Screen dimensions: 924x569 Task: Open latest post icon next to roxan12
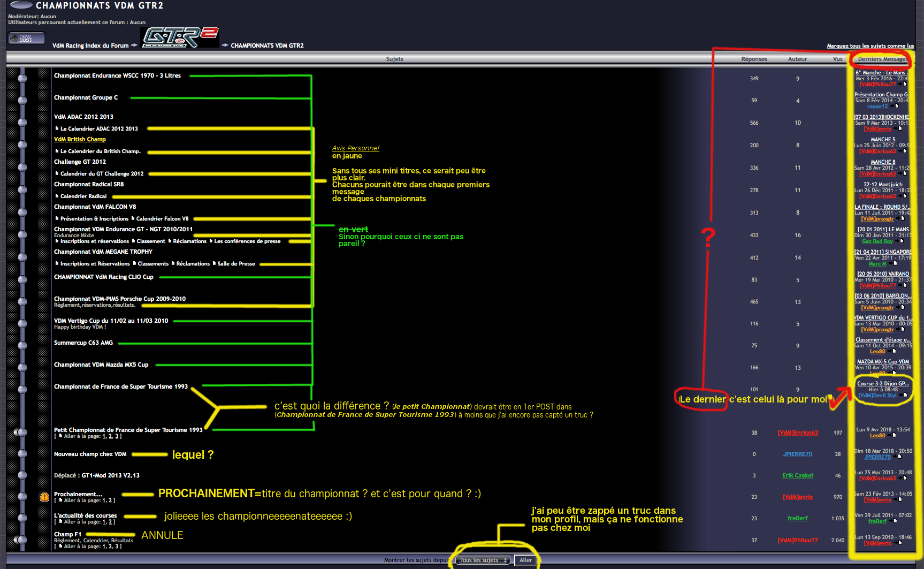pyautogui.click(x=896, y=106)
